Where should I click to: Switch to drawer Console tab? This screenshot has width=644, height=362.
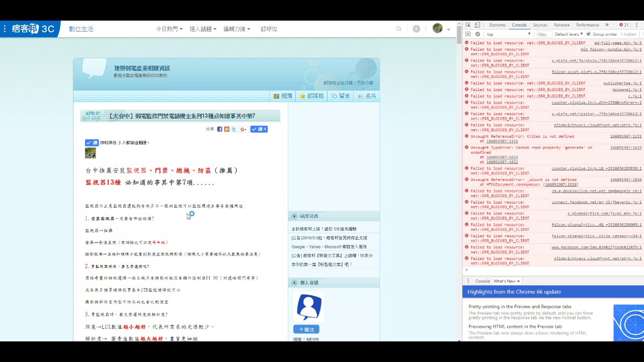[x=482, y=281]
